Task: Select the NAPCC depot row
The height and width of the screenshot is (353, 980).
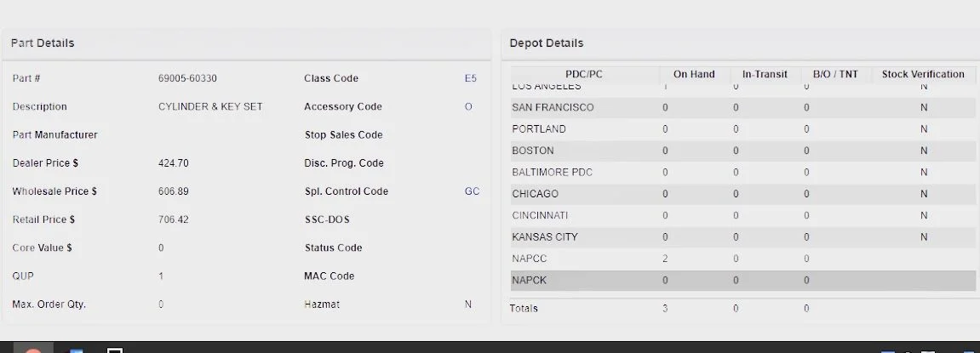Action: (x=530, y=259)
